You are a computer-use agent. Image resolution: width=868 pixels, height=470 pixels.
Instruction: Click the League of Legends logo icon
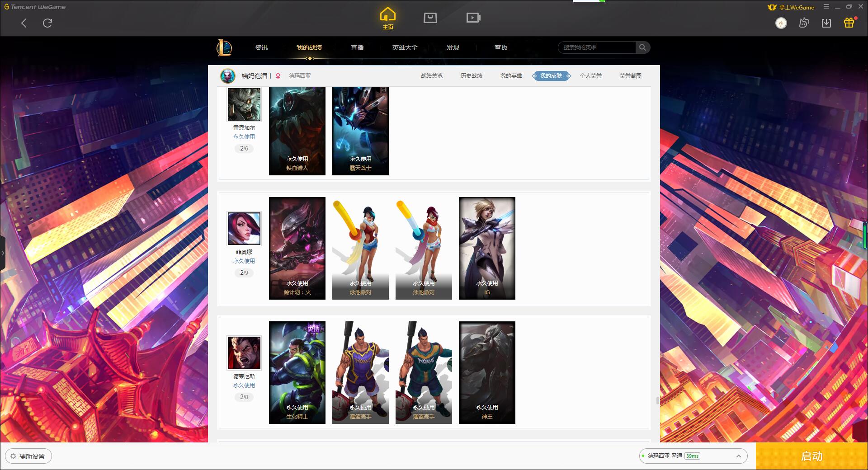pos(224,47)
